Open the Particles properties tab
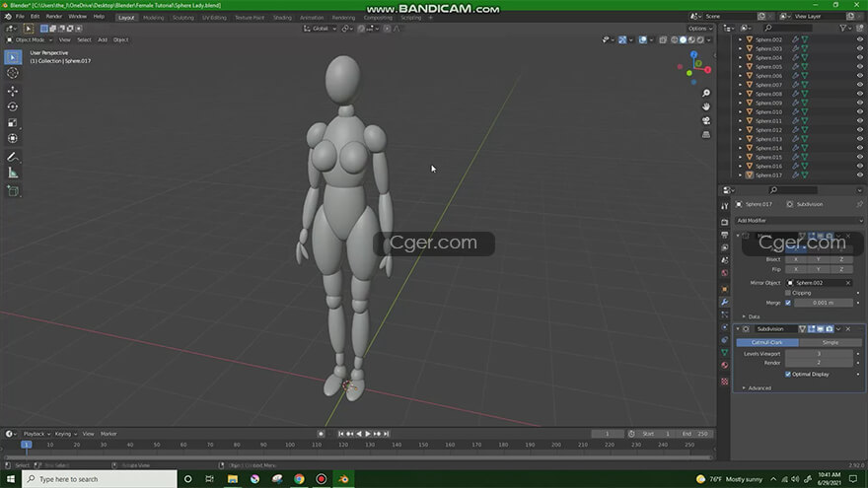Viewport: 868px width, 488px height. pyautogui.click(x=725, y=314)
